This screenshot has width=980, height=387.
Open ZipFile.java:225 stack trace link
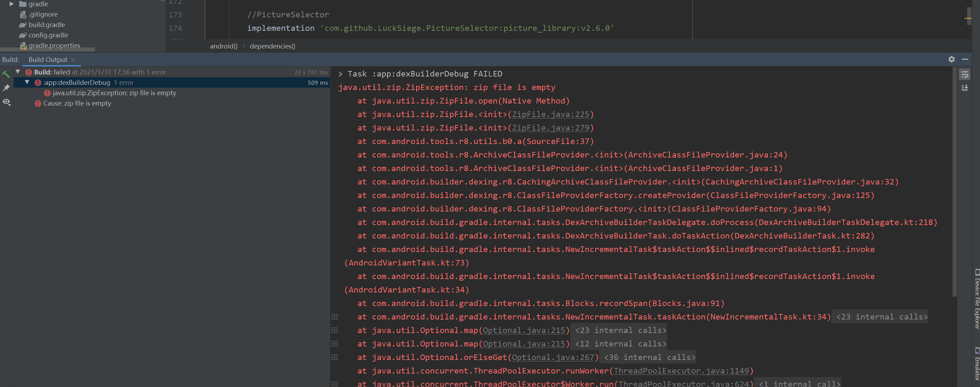tap(550, 114)
